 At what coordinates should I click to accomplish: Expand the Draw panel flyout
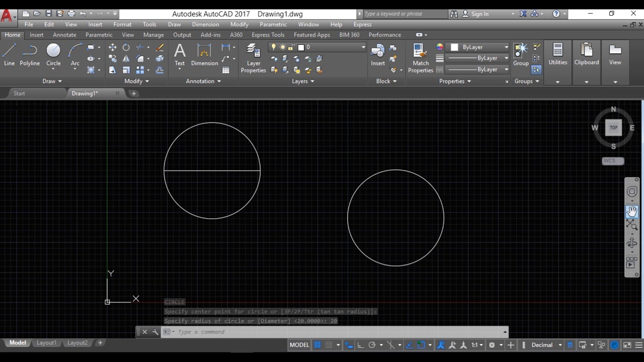(x=52, y=81)
